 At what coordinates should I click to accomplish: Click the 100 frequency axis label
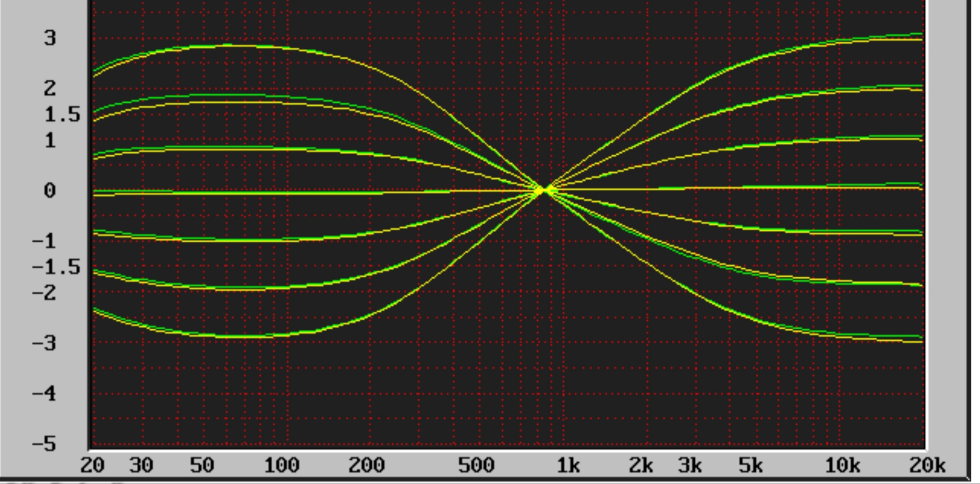[282, 465]
